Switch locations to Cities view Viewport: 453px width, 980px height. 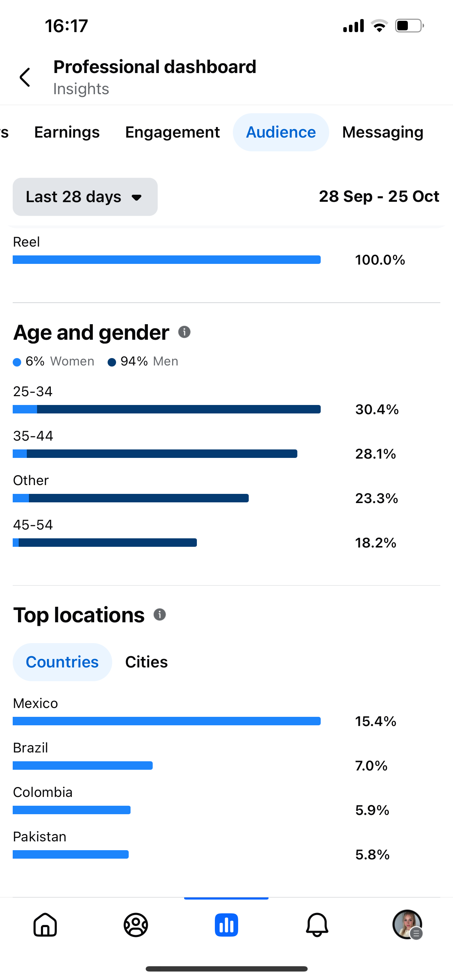[x=146, y=662]
